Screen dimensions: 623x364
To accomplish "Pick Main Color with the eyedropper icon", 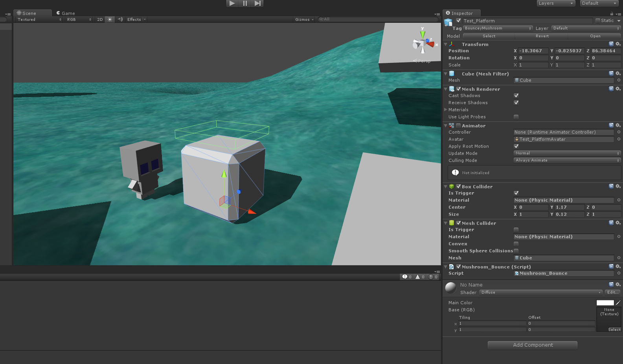I will click(x=618, y=303).
